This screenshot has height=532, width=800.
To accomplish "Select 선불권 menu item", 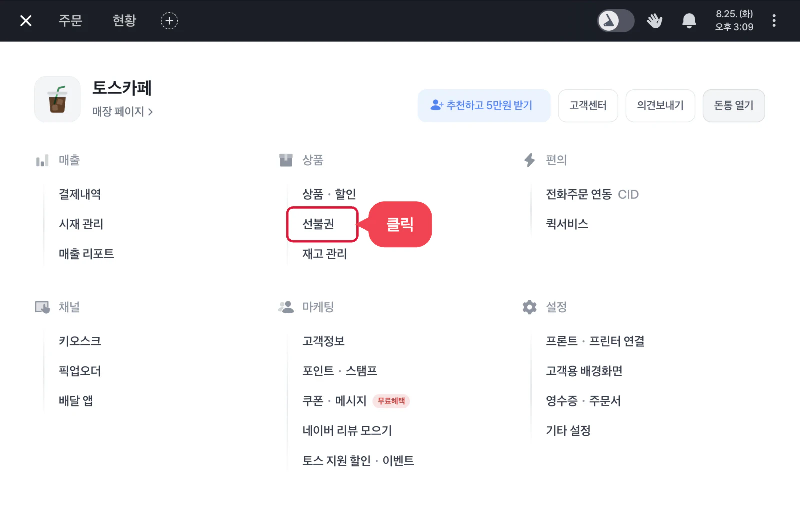I will (x=318, y=224).
